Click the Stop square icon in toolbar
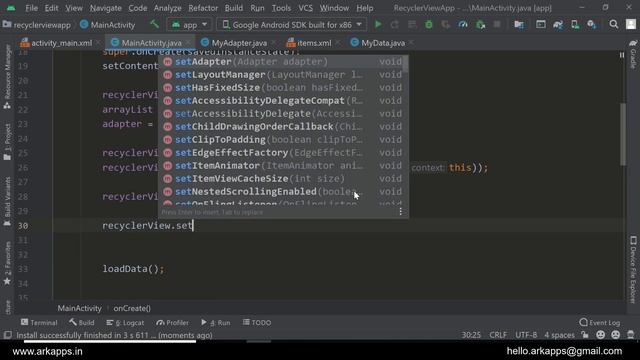Viewport: 640px width, 360px height. (497, 25)
